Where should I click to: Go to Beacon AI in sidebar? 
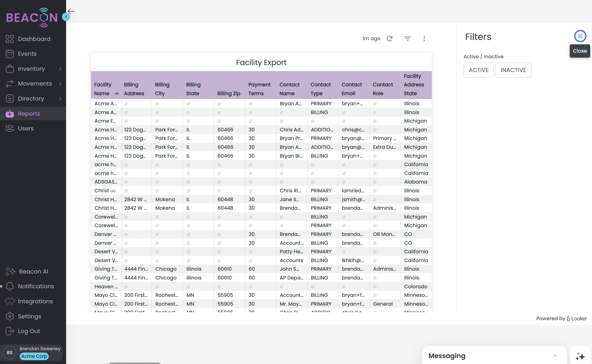33,271
